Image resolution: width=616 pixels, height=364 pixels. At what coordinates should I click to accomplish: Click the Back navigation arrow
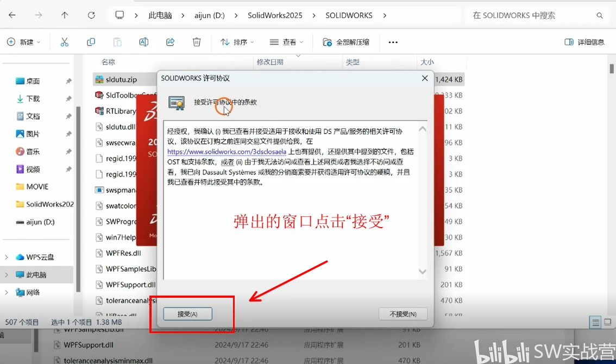(x=12, y=15)
